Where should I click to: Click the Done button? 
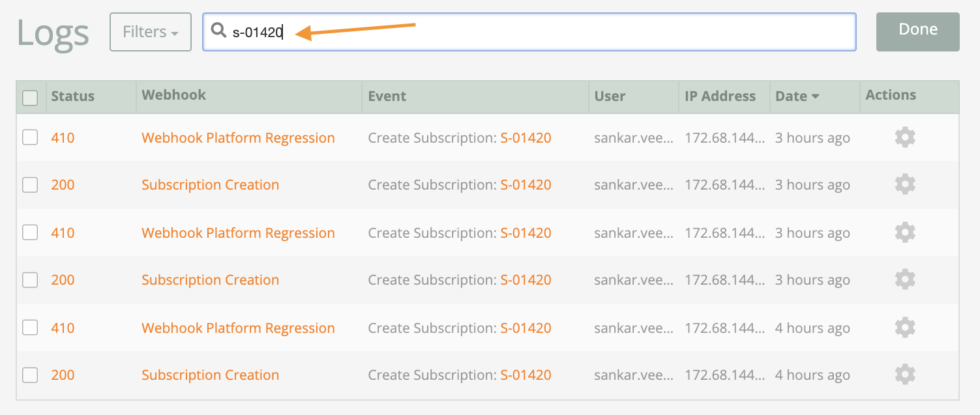pyautogui.click(x=918, y=31)
